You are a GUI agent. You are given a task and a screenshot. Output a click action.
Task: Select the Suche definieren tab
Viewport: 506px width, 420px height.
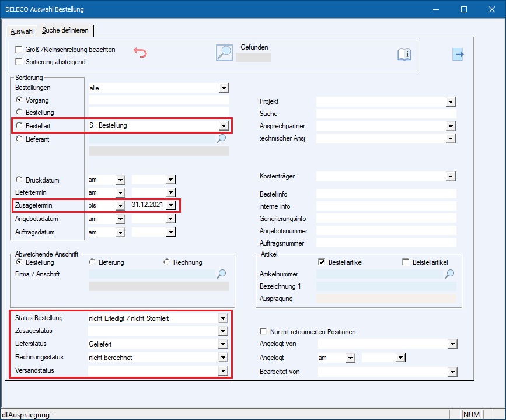click(x=65, y=30)
